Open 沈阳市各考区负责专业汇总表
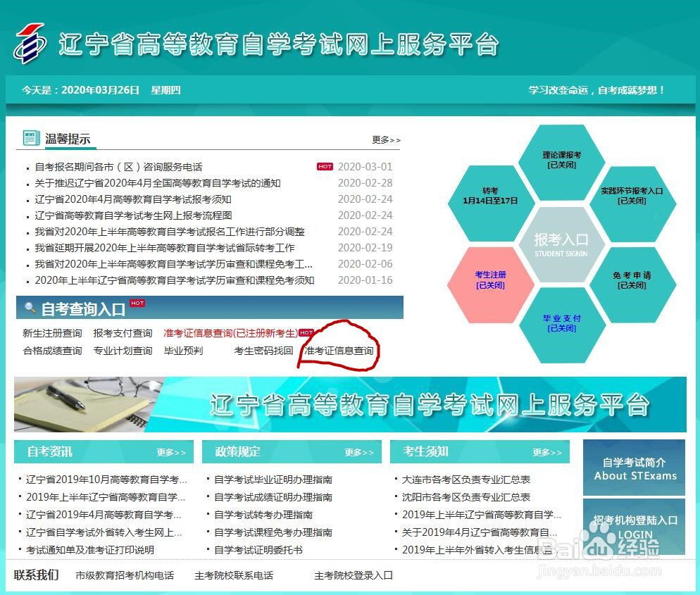The image size is (700, 595). [x=466, y=497]
